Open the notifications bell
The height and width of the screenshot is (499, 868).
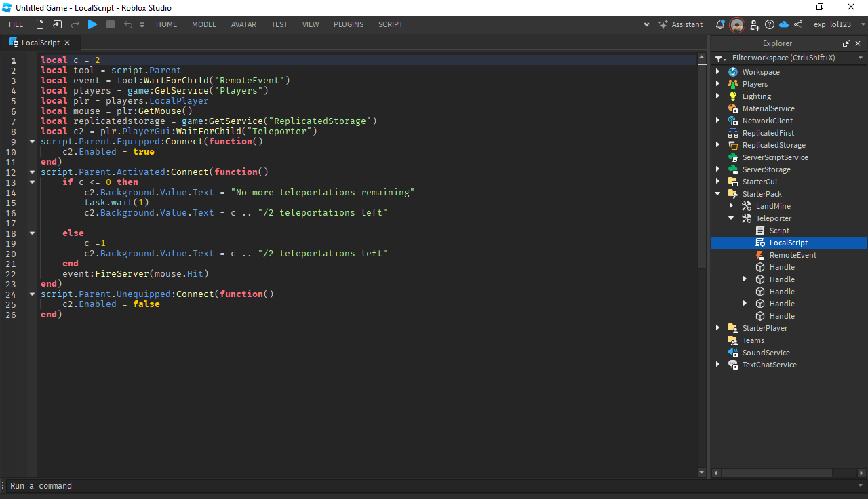pos(720,24)
